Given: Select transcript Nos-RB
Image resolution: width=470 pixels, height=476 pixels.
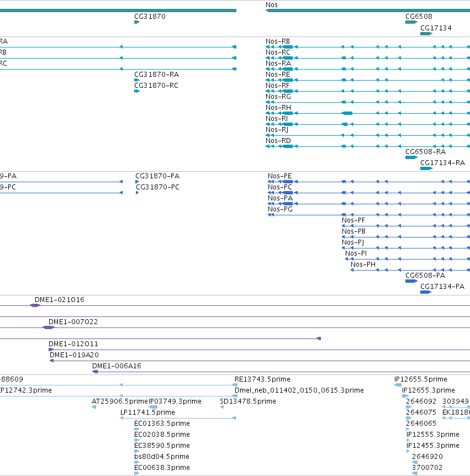Looking at the screenshot, I should (x=277, y=41).
